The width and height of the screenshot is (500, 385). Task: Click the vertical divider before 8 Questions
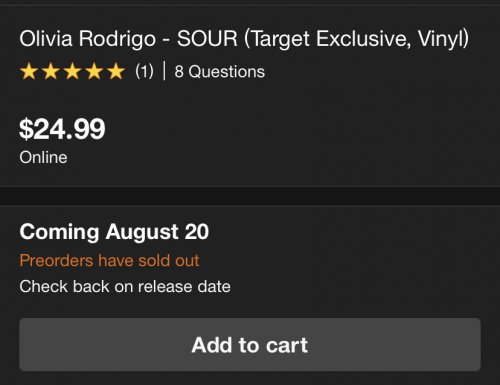pyautogui.click(x=164, y=71)
